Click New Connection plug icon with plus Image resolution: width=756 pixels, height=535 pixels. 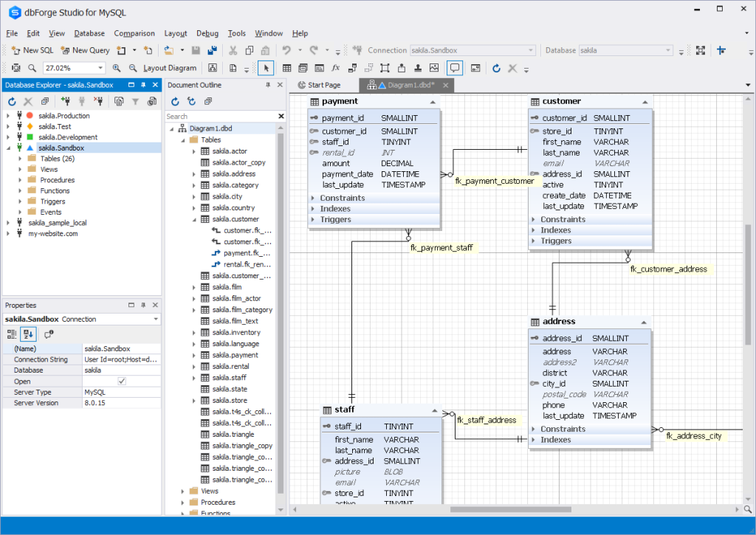pos(66,101)
